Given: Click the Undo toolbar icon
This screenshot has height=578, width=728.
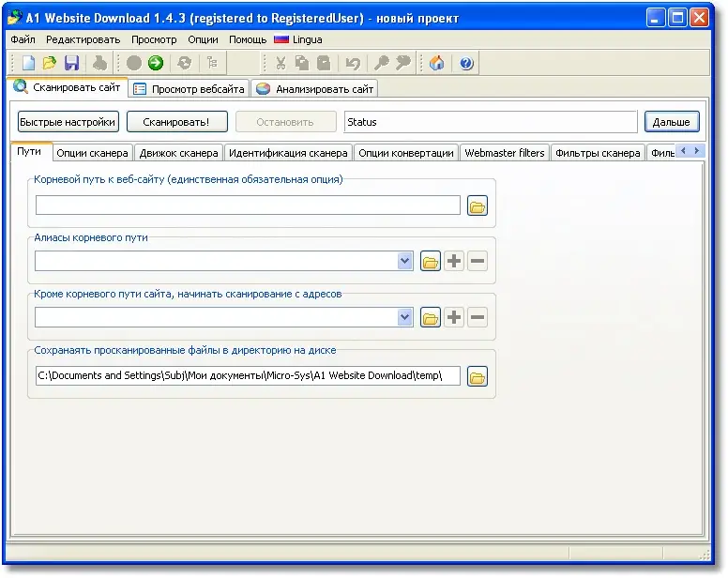Looking at the screenshot, I should pyautogui.click(x=353, y=63).
